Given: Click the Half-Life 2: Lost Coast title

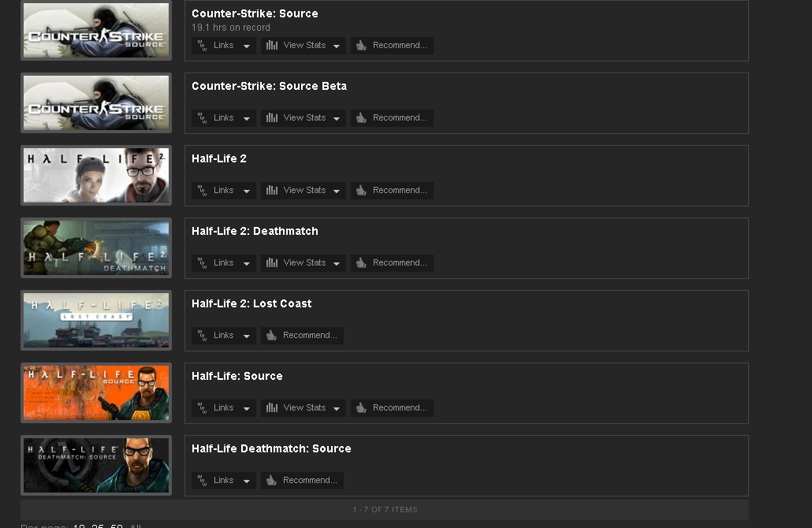Looking at the screenshot, I should [x=251, y=304].
